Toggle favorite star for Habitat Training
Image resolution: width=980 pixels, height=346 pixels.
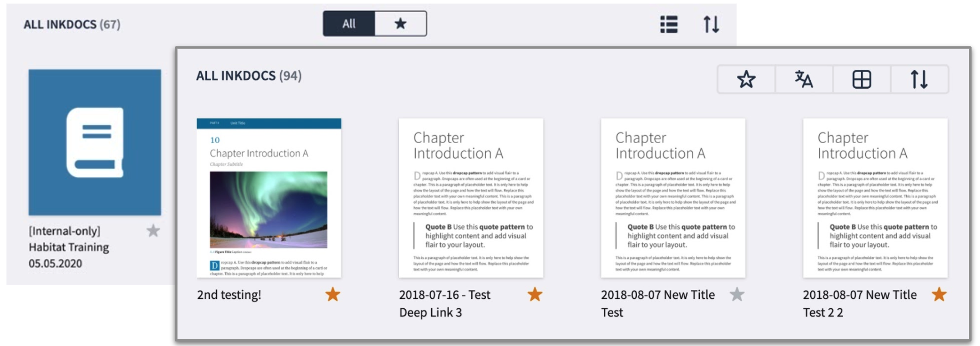[x=153, y=231]
